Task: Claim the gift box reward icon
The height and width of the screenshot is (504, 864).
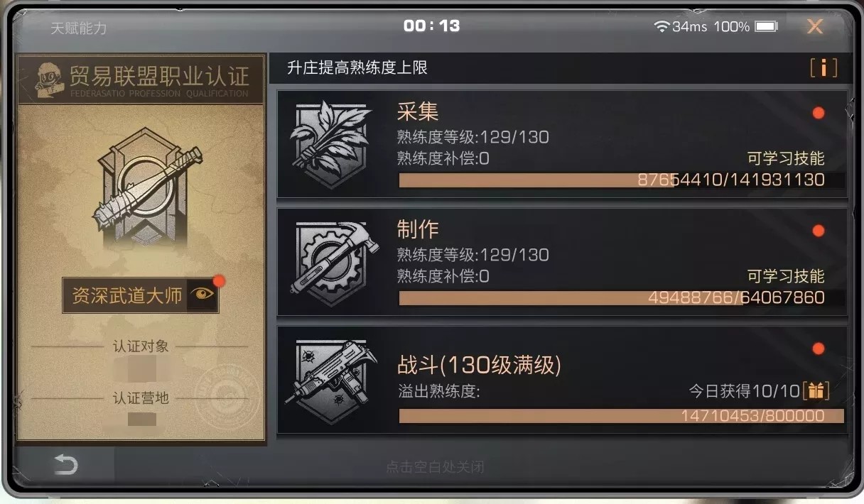Action: [816, 390]
